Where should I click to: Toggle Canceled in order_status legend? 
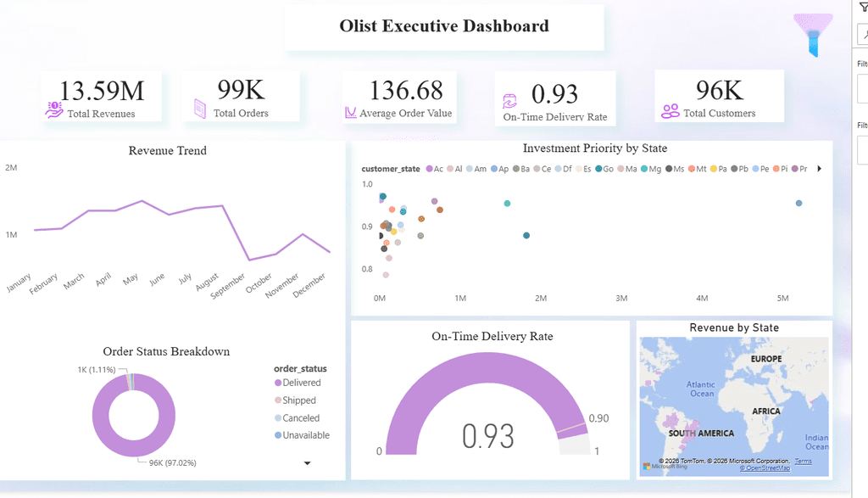point(297,418)
